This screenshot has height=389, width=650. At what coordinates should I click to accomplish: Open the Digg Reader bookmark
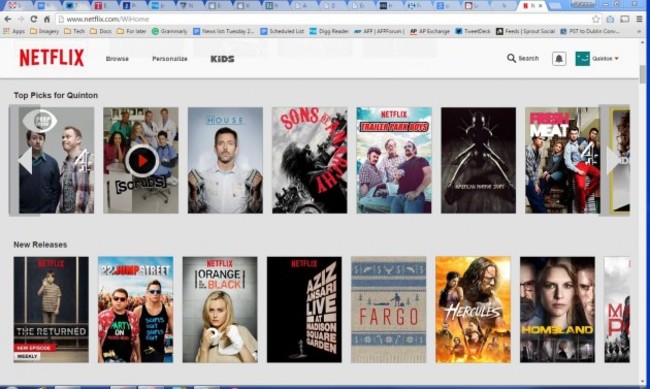(329, 31)
